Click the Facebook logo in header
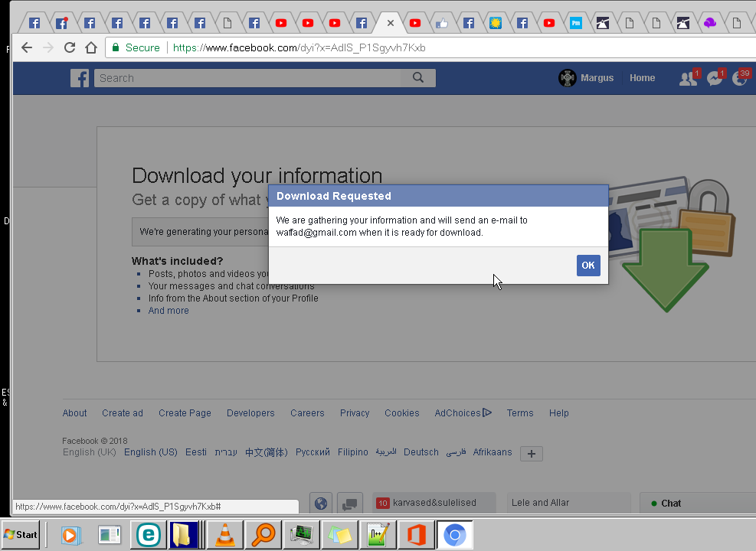 pyautogui.click(x=80, y=78)
